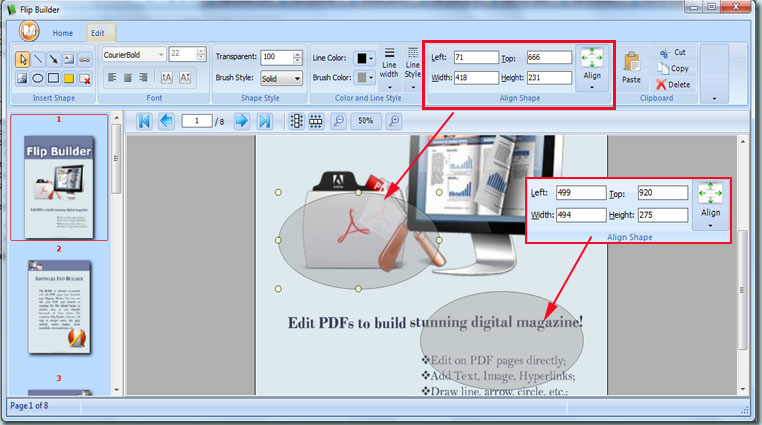Click the ellipse shape over the magazine text
This screenshot has width=762, height=425.
click(x=502, y=340)
